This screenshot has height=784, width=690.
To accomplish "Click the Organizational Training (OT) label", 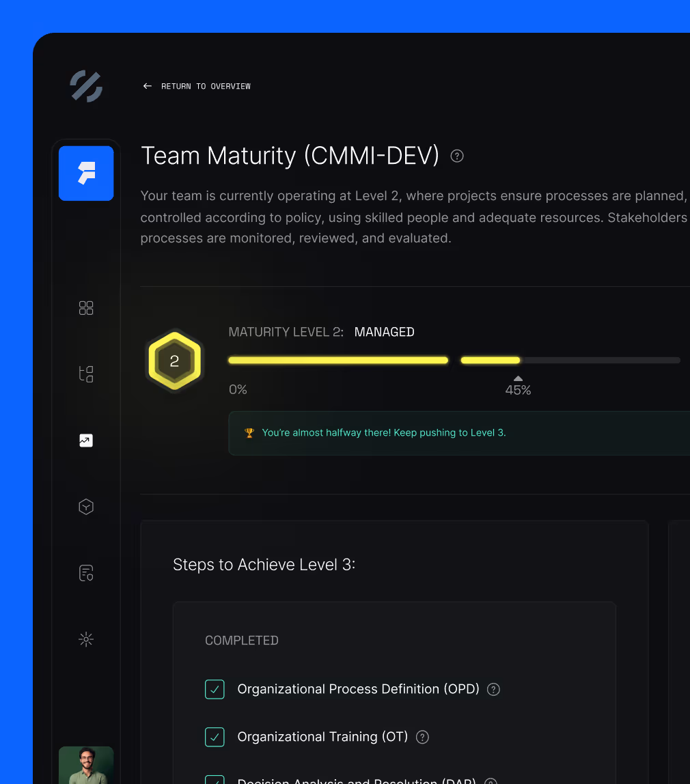I will (x=322, y=737).
